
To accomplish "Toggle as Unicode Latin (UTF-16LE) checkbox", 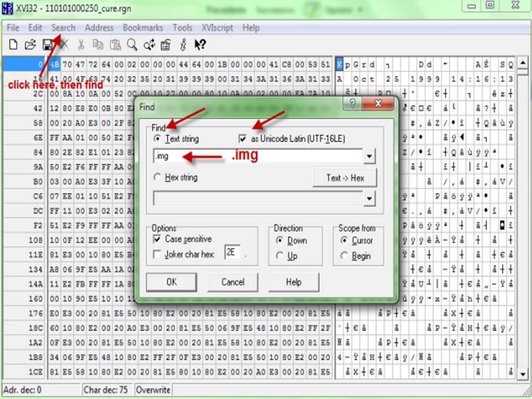I will [242, 139].
